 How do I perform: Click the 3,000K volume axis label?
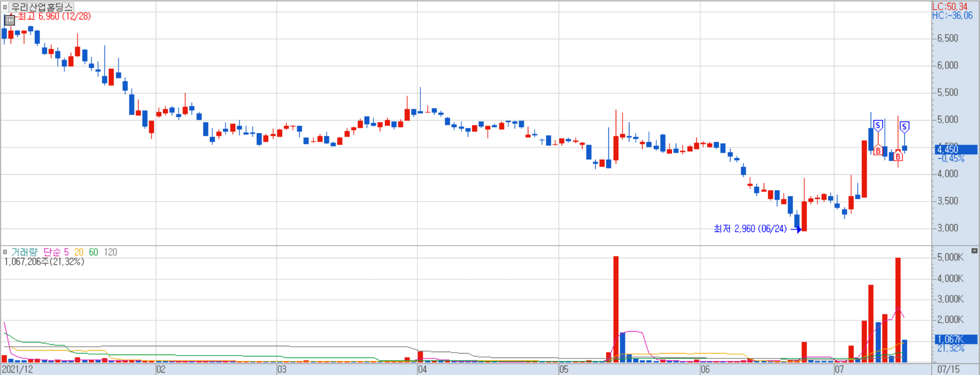[950, 299]
